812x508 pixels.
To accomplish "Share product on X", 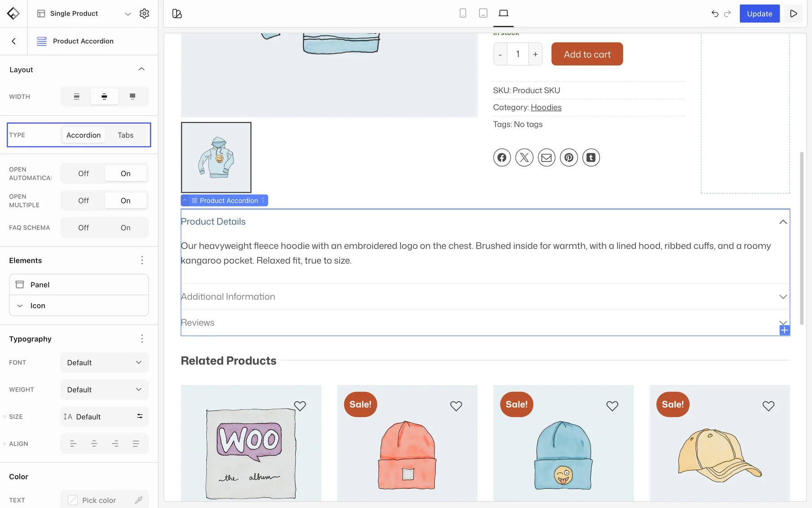I will (x=524, y=158).
